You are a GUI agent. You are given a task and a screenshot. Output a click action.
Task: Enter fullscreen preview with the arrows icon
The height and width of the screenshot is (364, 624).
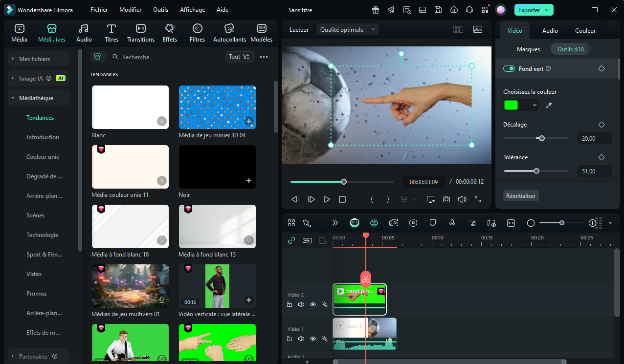point(478,199)
